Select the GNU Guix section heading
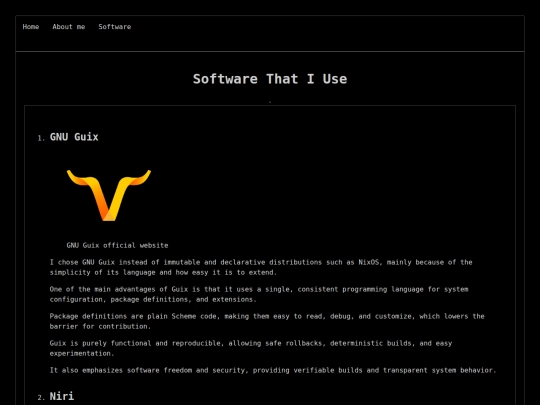 (74, 137)
